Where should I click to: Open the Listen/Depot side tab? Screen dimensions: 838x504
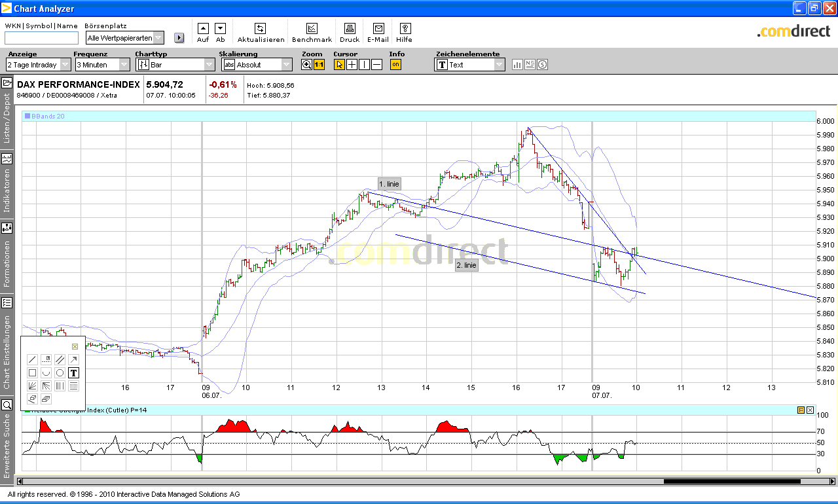tap(7, 111)
